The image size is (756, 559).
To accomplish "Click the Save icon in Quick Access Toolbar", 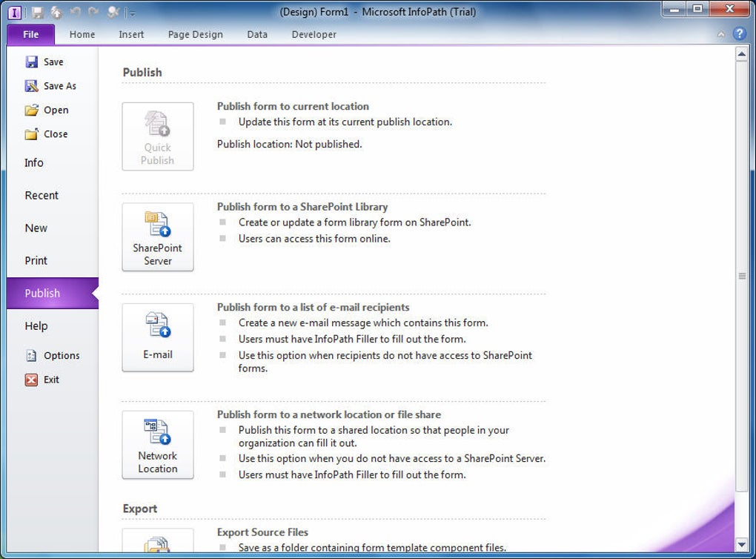I will (37, 13).
